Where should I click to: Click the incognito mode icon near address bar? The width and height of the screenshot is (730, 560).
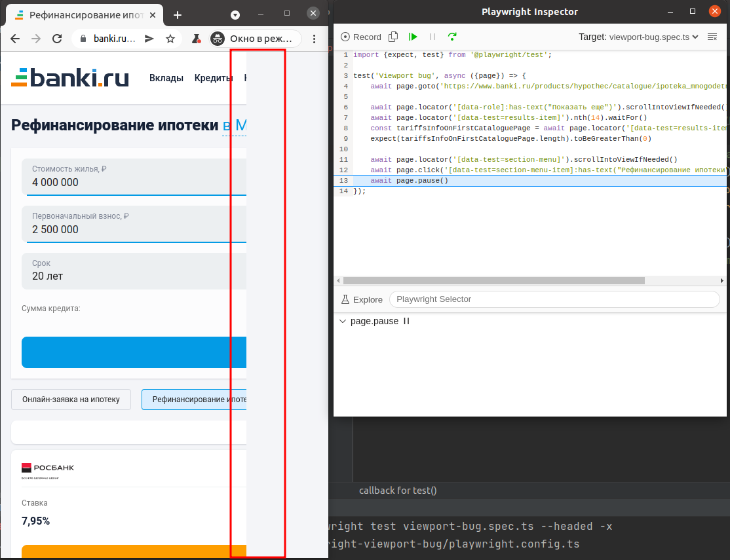pyautogui.click(x=218, y=39)
